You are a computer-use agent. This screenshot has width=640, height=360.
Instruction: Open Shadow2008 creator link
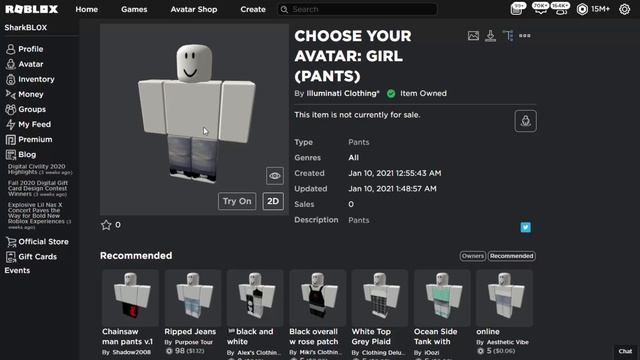pos(131,352)
